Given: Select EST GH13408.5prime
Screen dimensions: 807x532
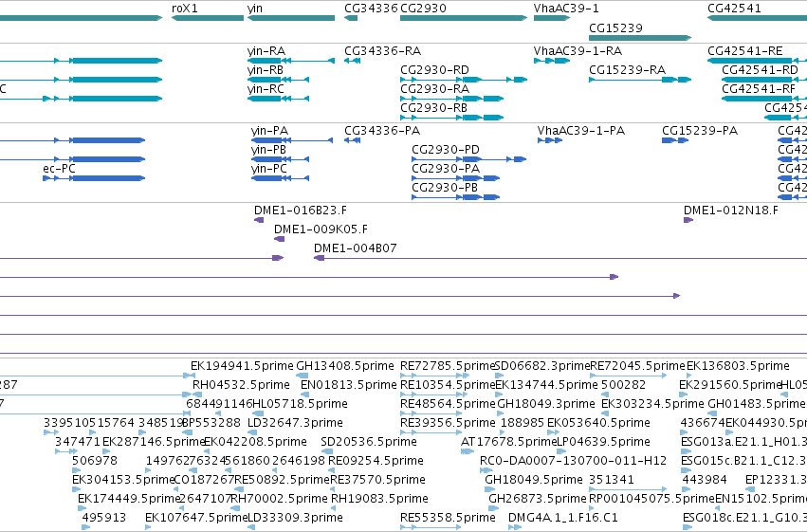Looking at the screenshot, I should click(303, 376).
